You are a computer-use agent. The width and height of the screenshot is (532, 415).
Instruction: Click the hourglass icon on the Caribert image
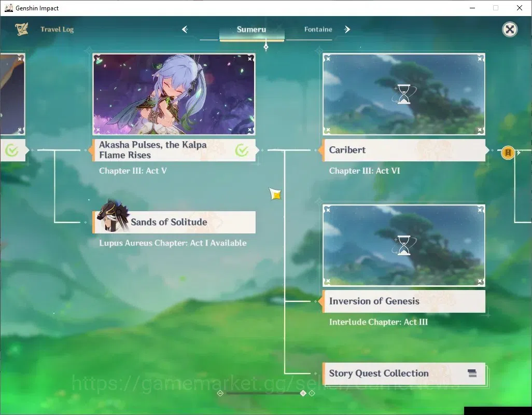click(404, 94)
